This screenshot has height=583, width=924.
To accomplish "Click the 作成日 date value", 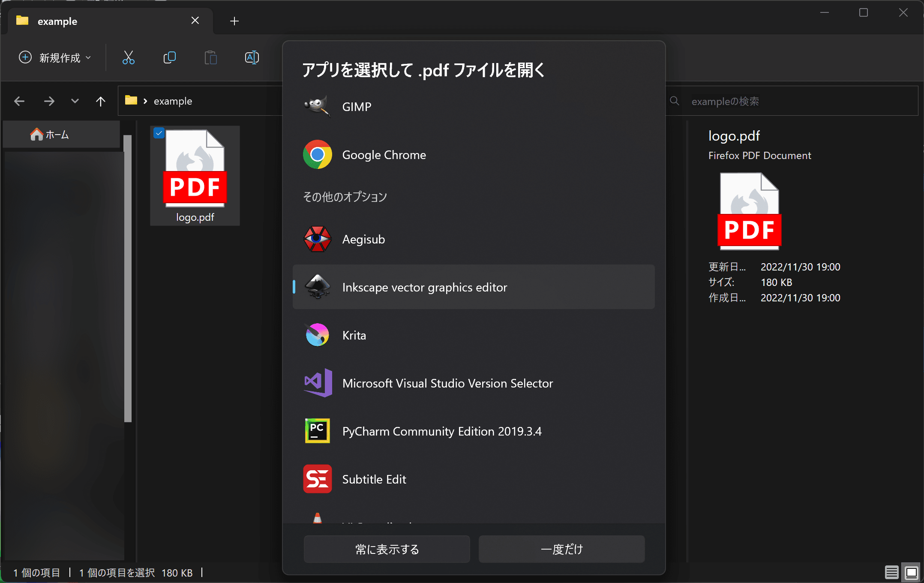I will point(800,298).
